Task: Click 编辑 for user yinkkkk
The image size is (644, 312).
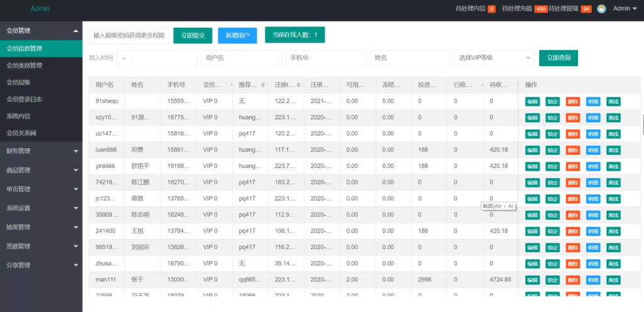Action: (x=532, y=167)
